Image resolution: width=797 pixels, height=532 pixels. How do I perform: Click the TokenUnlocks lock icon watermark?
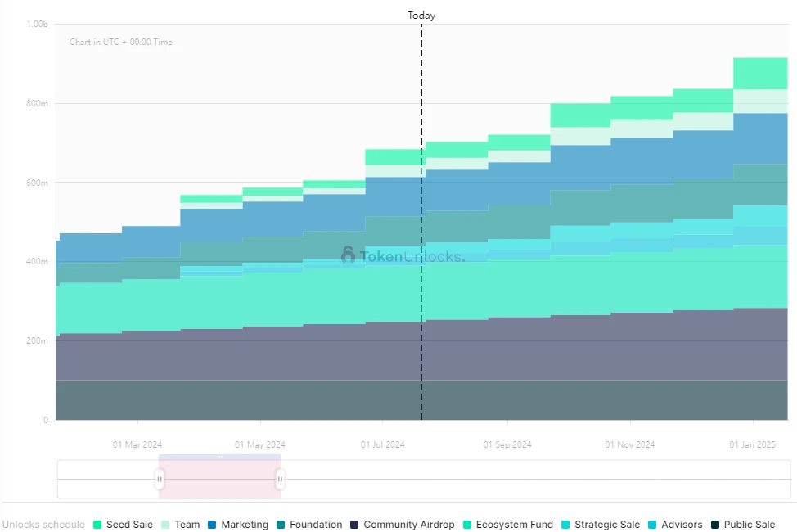pyautogui.click(x=348, y=255)
